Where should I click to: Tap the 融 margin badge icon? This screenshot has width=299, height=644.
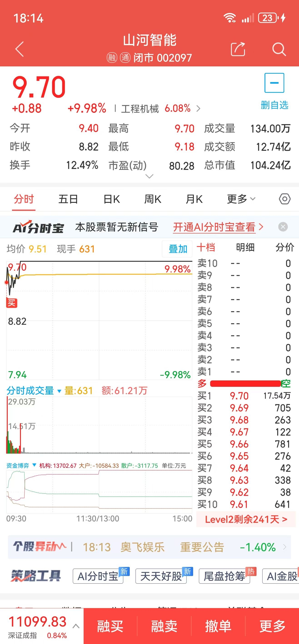(x=112, y=58)
